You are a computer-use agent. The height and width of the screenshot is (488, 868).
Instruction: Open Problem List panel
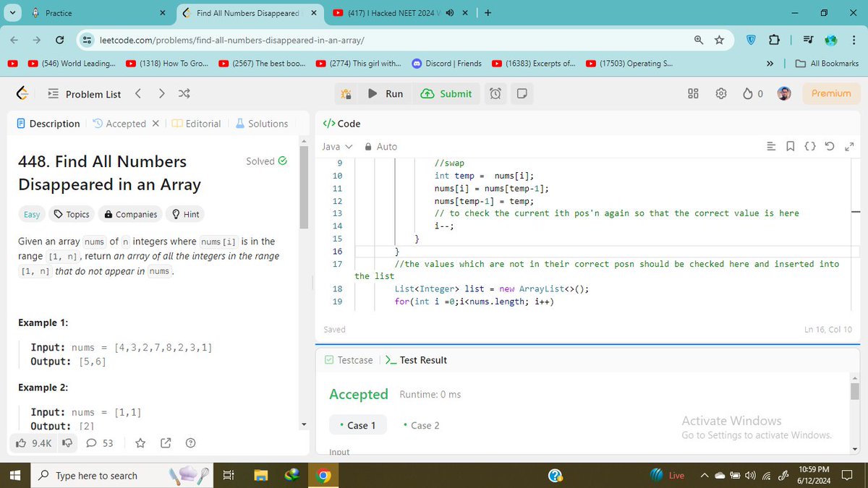click(85, 94)
